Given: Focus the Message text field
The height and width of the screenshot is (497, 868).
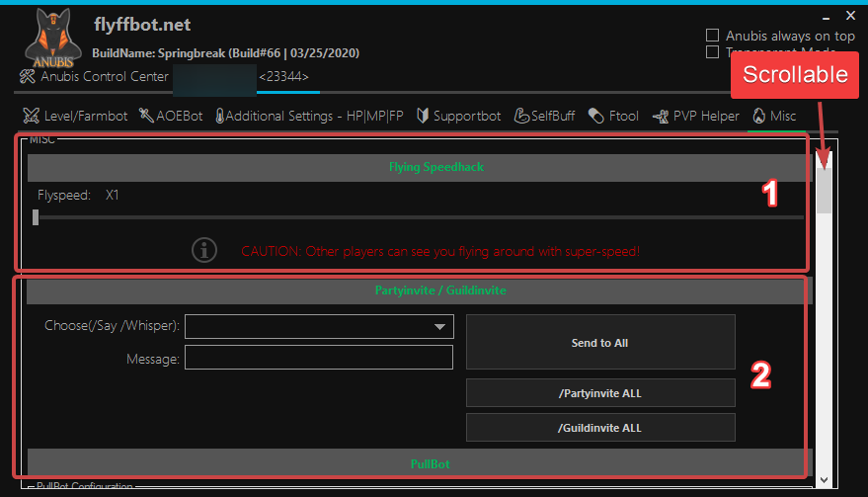Looking at the screenshot, I should click(318, 358).
